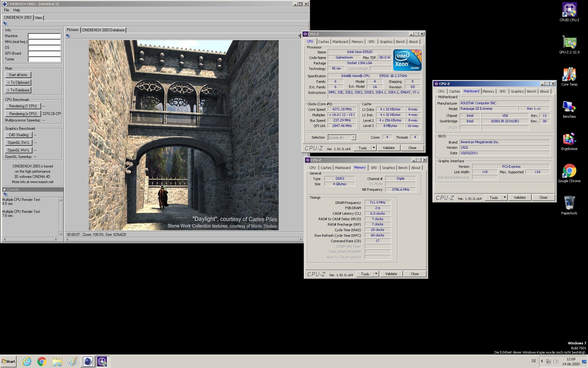Open Tools dropdown in CPU tab window

[x=374, y=148]
